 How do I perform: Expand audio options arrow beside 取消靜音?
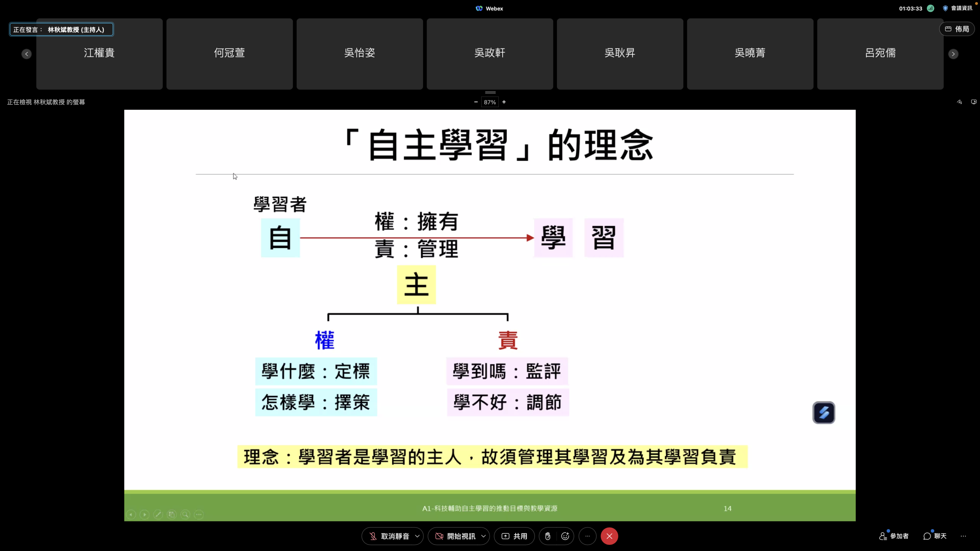pyautogui.click(x=417, y=536)
